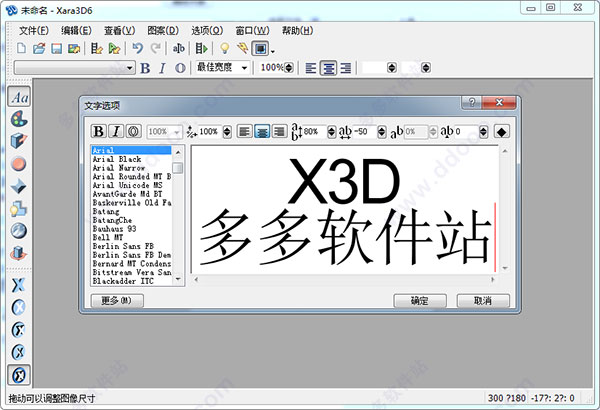
Task: Select the globe texture tool in left sidebar
Action: (18, 231)
